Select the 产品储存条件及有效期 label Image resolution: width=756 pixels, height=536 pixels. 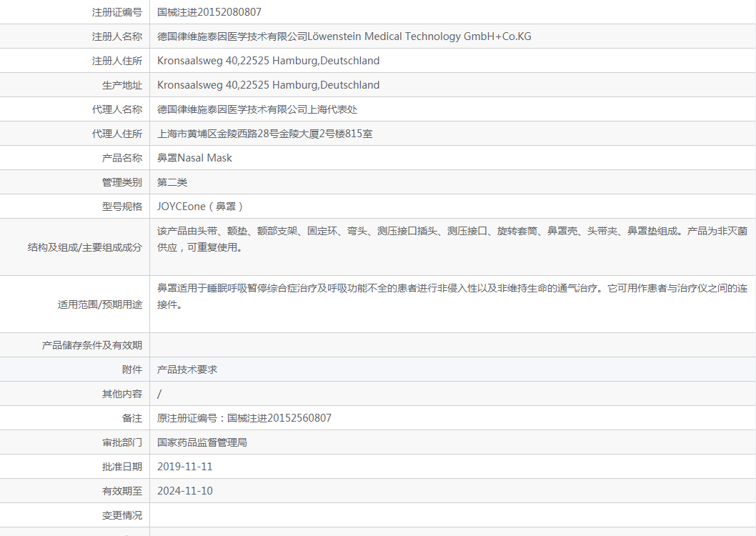click(92, 345)
